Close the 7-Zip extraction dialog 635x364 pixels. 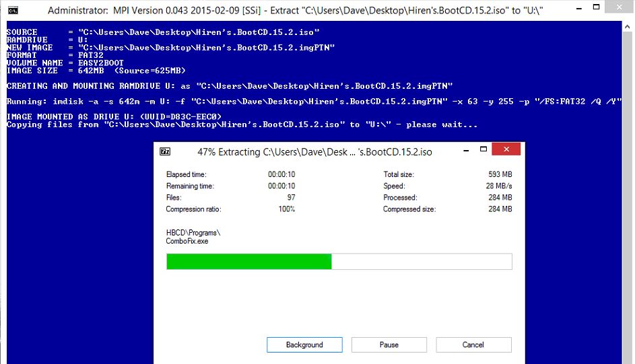(507, 150)
